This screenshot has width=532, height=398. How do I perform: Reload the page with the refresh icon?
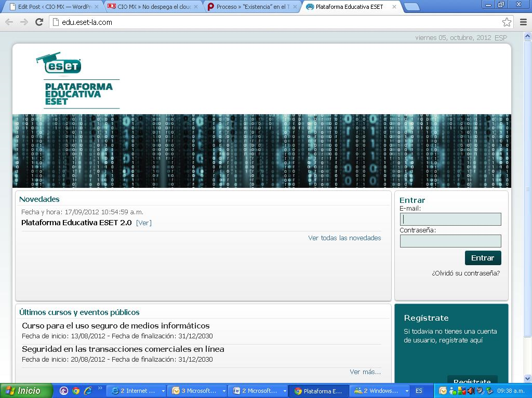pos(39,22)
